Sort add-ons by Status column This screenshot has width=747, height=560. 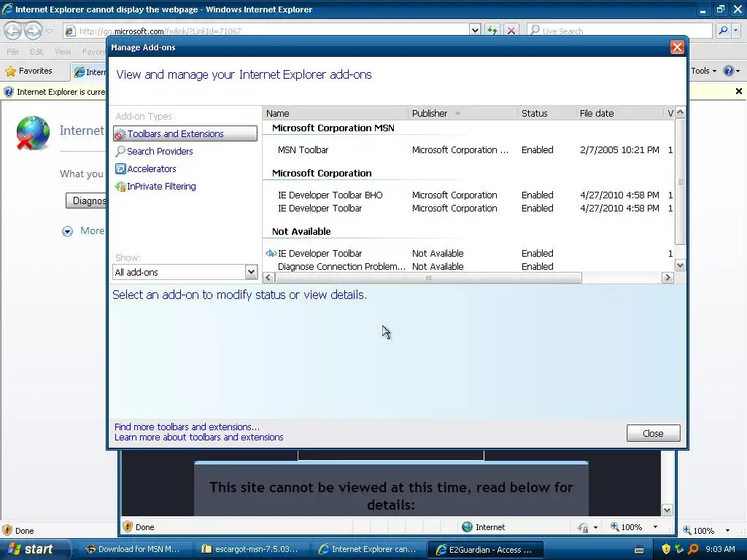pos(546,113)
